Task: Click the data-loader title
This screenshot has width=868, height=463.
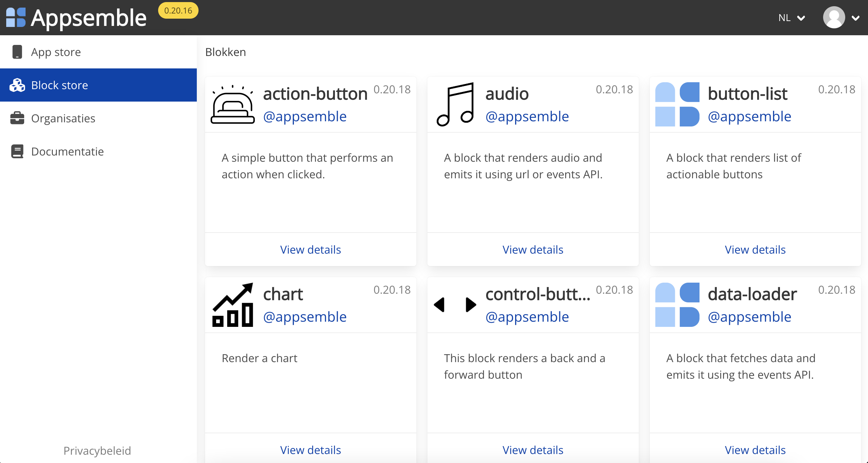Action: (752, 294)
